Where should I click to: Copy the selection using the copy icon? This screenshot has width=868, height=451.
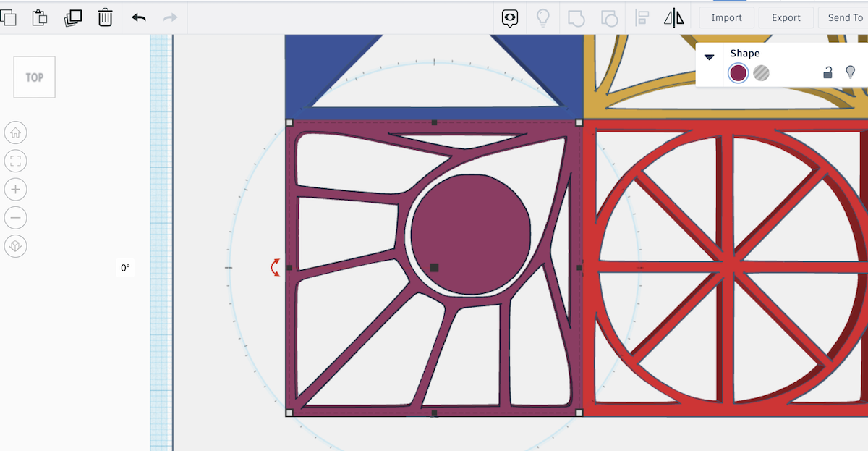(x=10, y=17)
